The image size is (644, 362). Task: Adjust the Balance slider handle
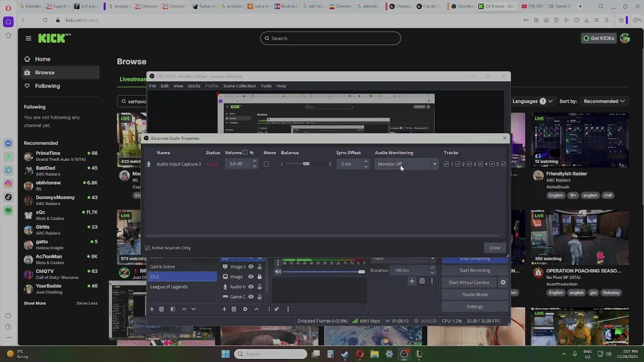(306, 164)
